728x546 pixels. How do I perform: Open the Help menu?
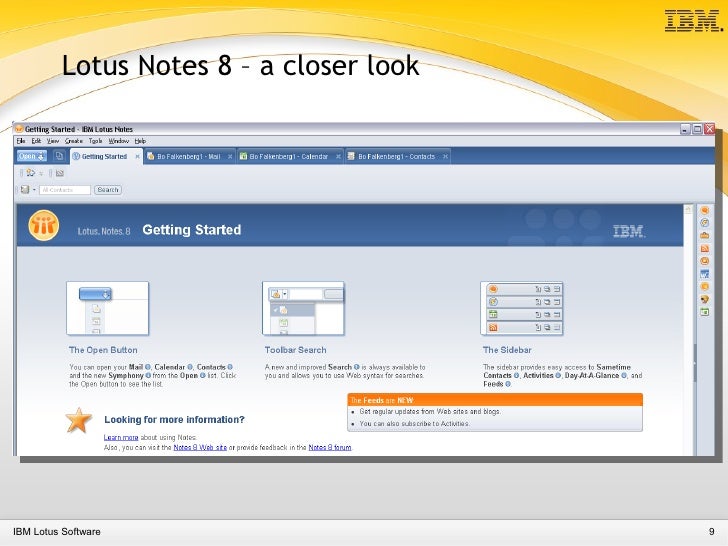coord(140,141)
